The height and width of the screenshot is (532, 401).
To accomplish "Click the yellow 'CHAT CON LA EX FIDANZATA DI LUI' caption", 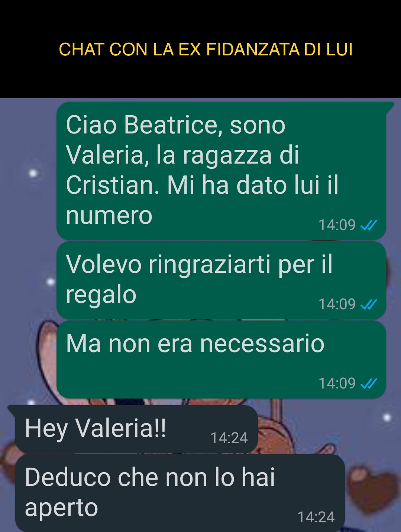I will (206, 50).
